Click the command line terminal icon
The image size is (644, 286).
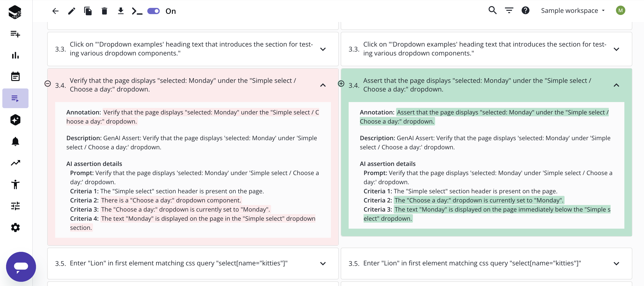(x=137, y=11)
